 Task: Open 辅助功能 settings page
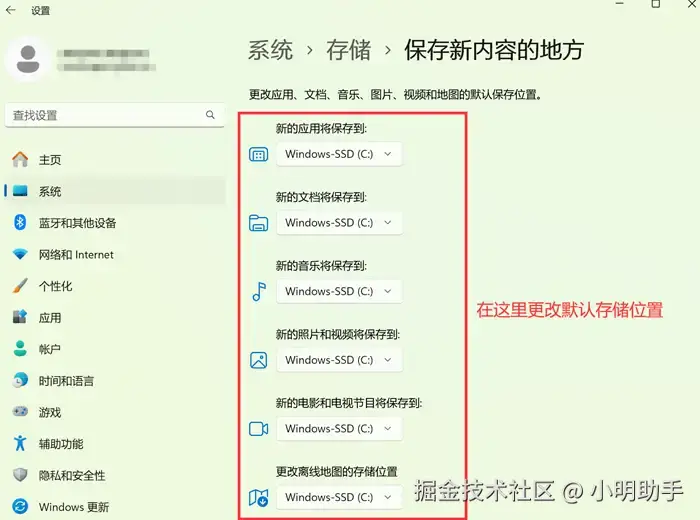[115, 444]
